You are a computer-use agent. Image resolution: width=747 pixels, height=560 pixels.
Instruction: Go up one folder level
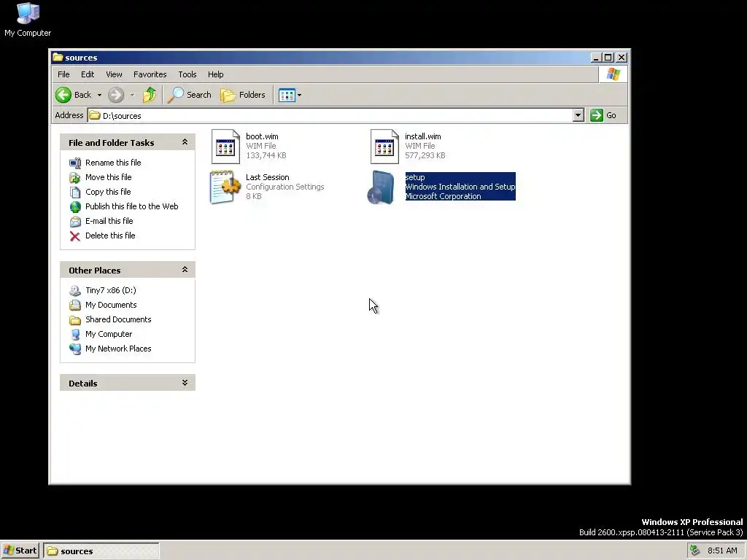[150, 95]
